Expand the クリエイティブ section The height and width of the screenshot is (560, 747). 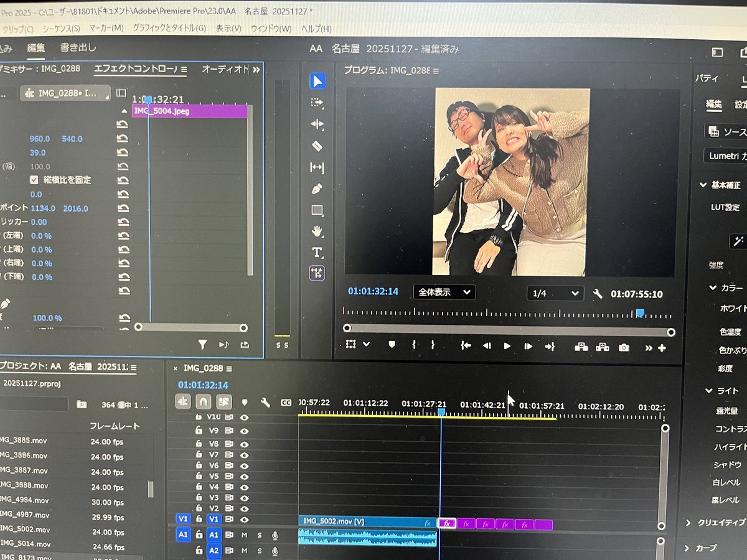688,523
